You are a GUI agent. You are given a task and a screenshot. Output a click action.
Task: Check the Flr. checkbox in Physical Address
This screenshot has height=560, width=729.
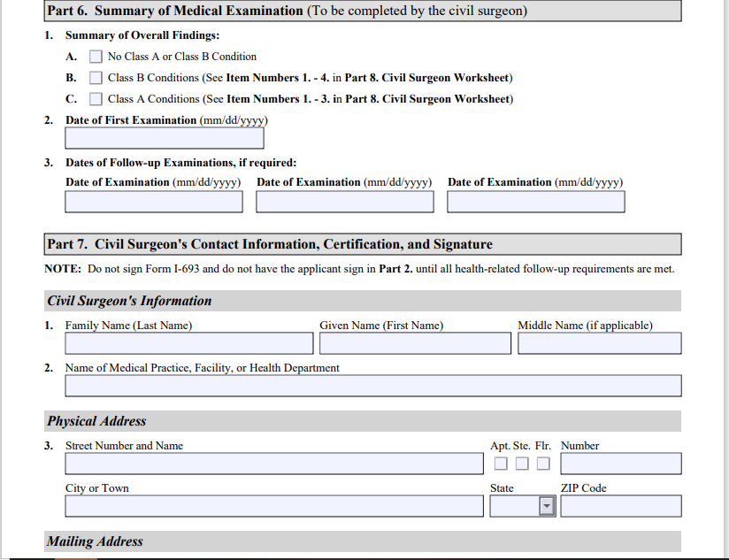click(542, 464)
